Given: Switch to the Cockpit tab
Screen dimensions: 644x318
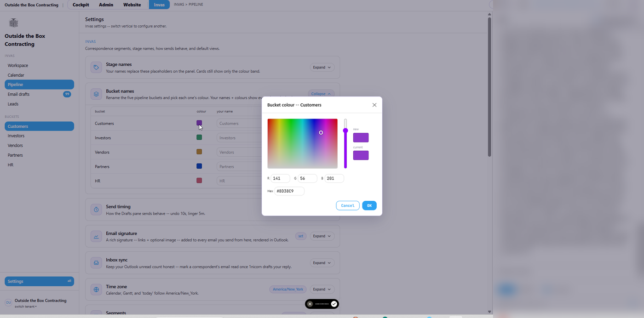Looking at the screenshot, I should 81,5.
